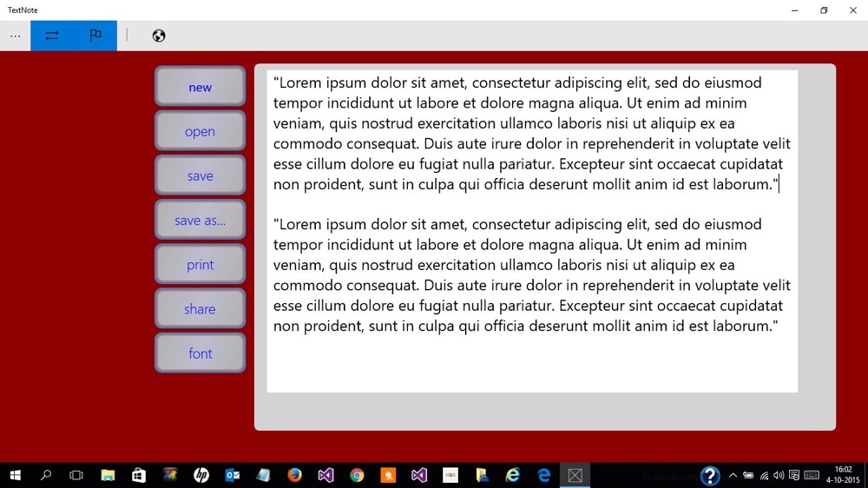
Task: Click inside the white text editor area
Action: (531, 365)
